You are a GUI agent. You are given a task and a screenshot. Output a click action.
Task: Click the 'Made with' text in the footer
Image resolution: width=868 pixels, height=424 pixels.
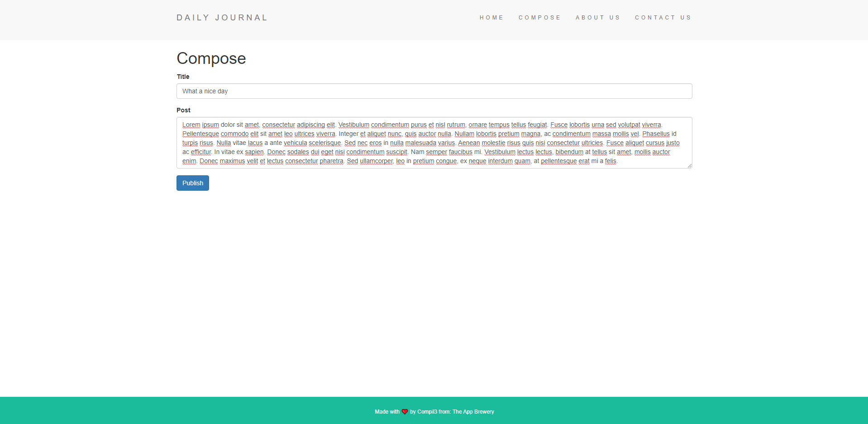[386, 412]
